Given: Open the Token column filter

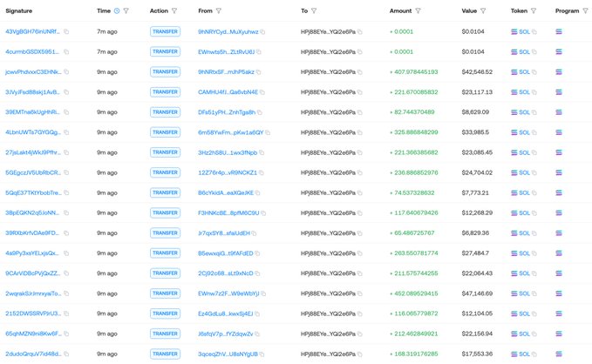Looking at the screenshot, I should point(534,11).
